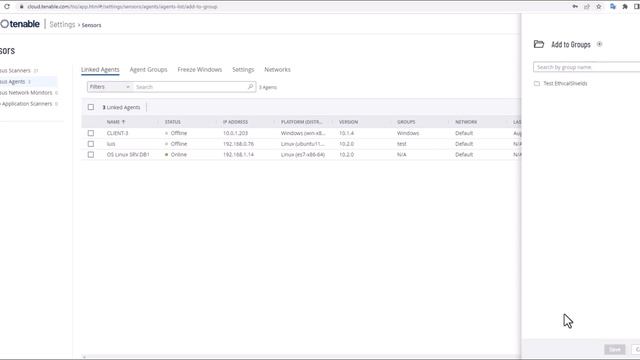Open the Settings tab under Sensors
The image size is (640, 360).
click(243, 69)
